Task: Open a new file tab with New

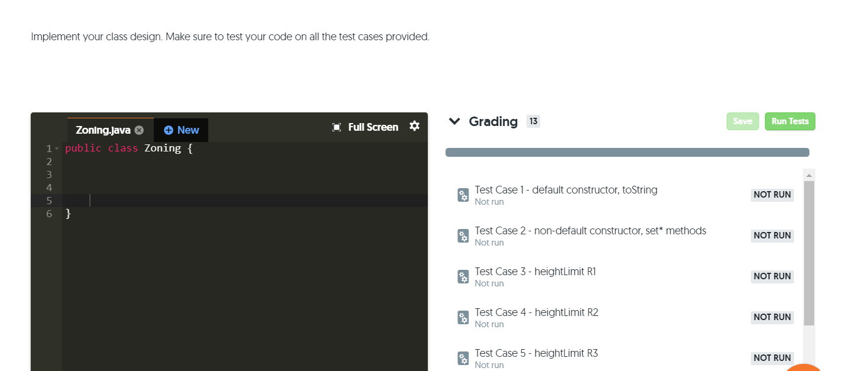Action: (x=180, y=130)
